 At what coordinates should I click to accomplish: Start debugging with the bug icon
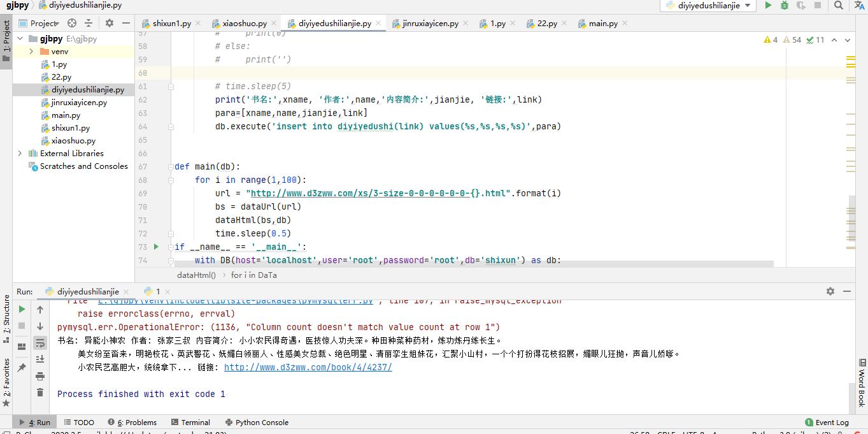tap(785, 6)
